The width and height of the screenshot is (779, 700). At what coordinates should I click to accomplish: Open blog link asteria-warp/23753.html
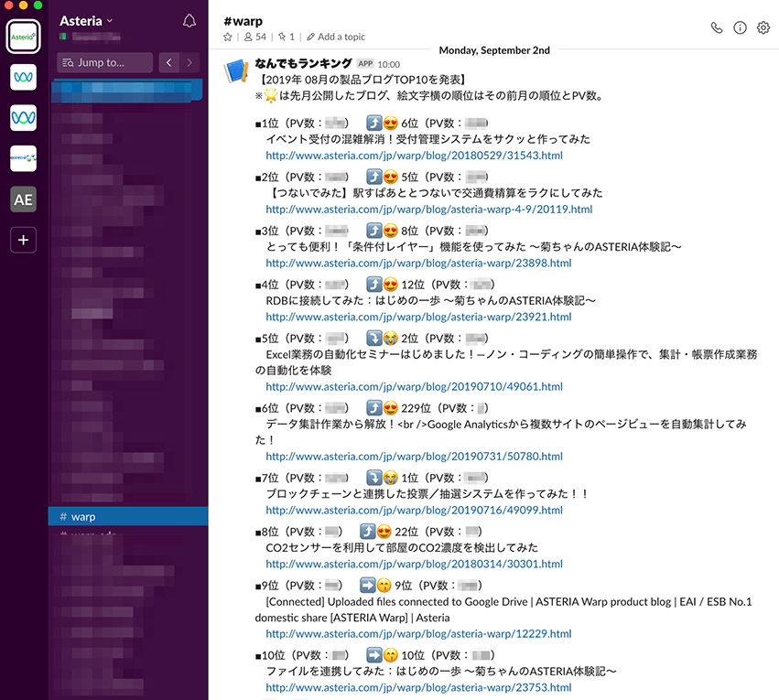click(x=419, y=687)
